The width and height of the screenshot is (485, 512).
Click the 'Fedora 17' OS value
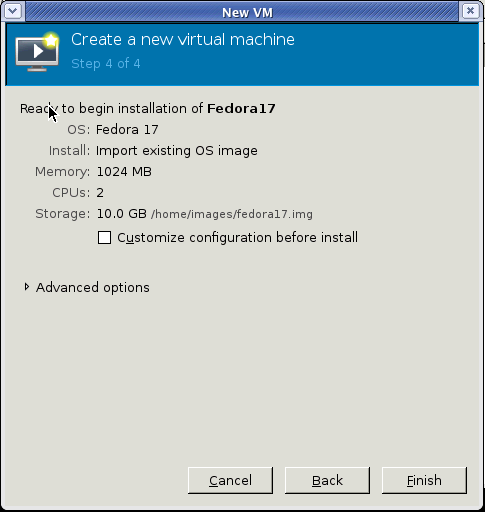[127, 130]
